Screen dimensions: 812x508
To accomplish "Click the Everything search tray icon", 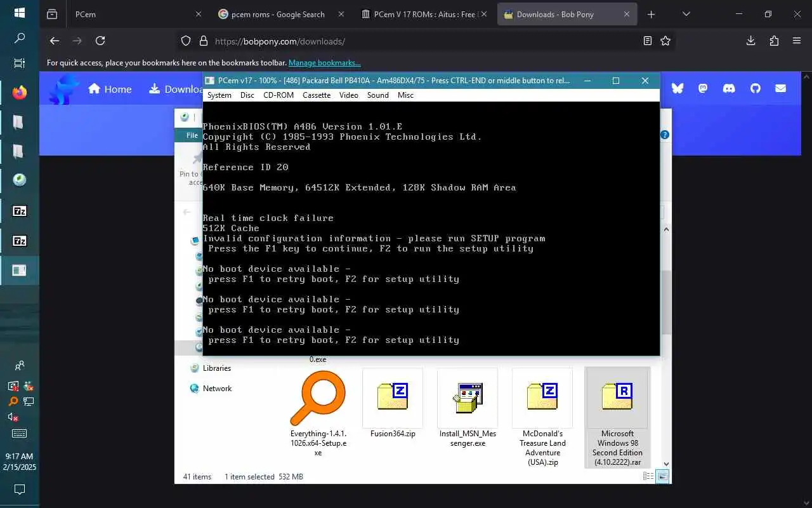I will point(13,401).
